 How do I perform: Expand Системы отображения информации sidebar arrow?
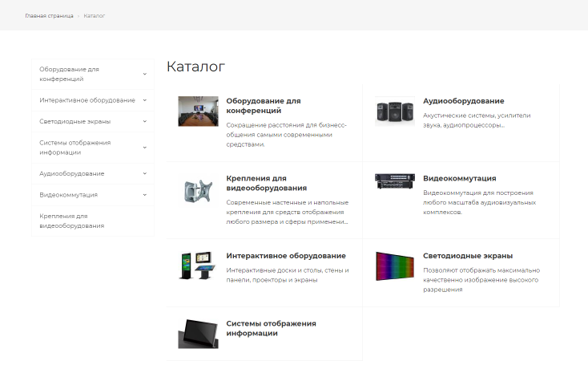pyautogui.click(x=145, y=148)
